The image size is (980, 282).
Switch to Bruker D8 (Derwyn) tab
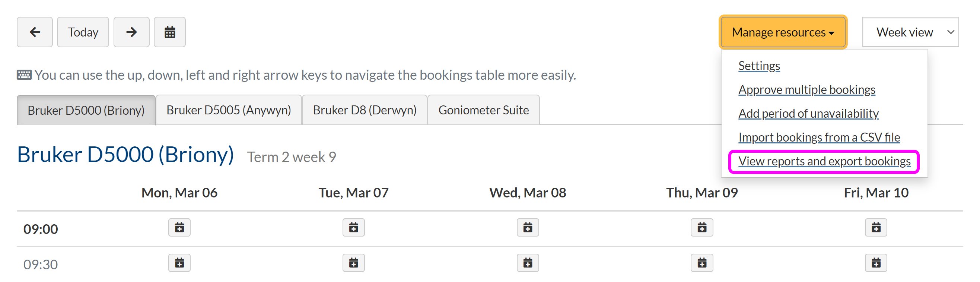point(365,110)
